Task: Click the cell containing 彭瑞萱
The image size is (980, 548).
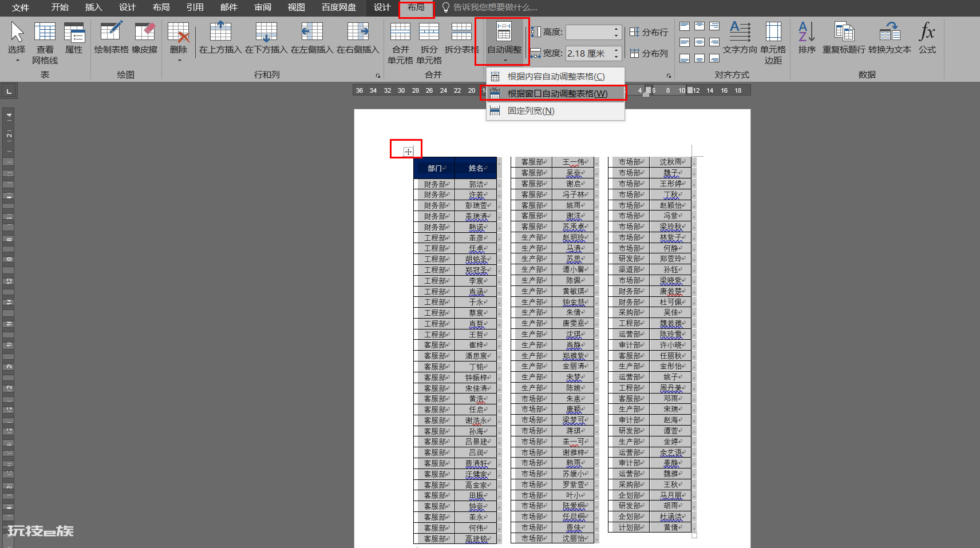Action: pyautogui.click(x=476, y=205)
